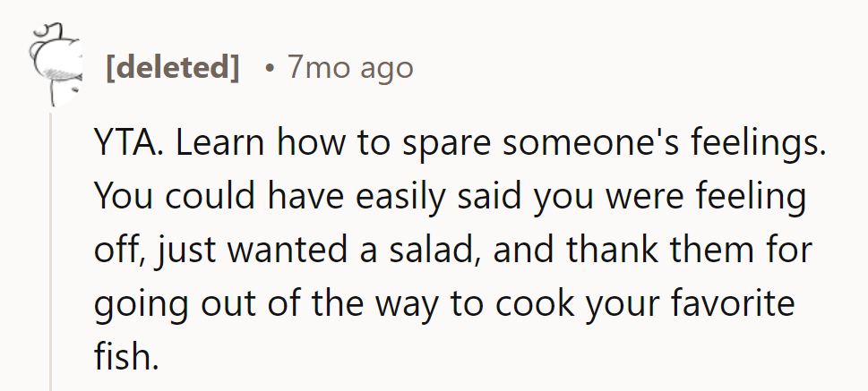Click the line starting with off, just wanted
The image size is (868, 391).
[452, 251]
